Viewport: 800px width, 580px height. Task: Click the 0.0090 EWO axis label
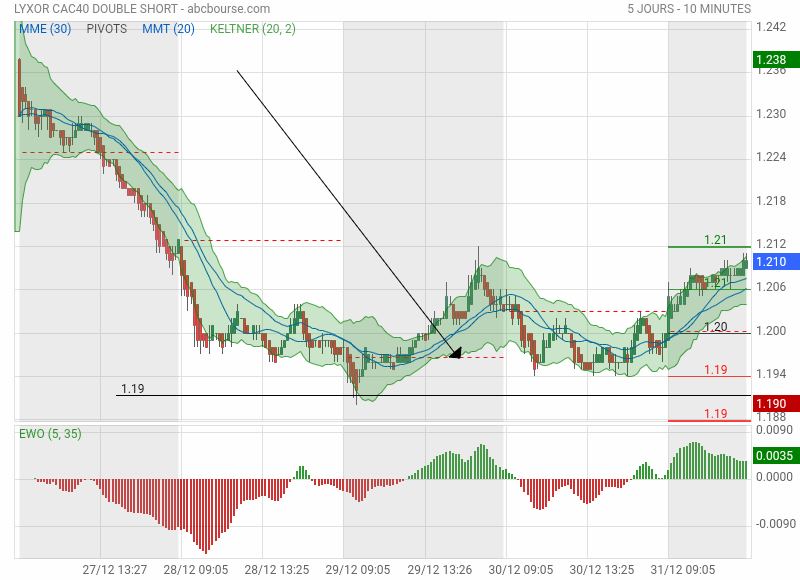(x=774, y=430)
